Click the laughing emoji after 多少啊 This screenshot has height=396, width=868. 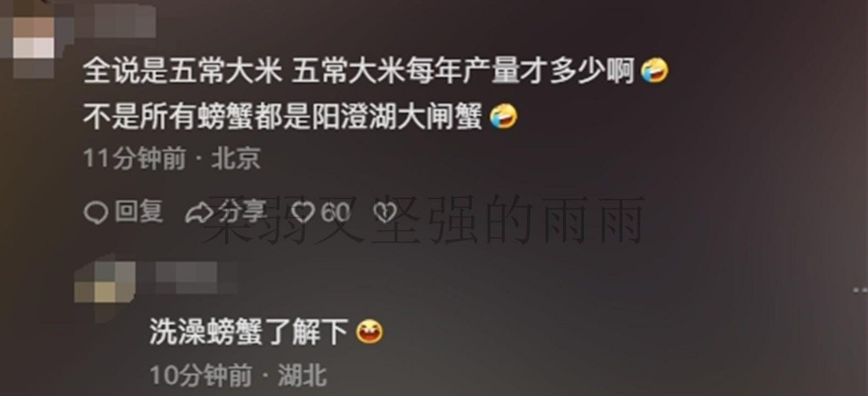tap(655, 71)
